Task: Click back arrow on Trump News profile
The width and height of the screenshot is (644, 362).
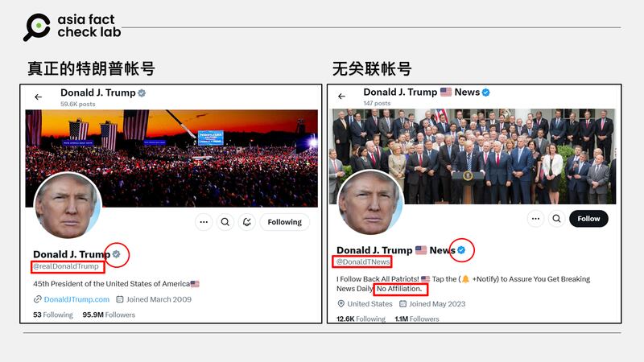Action: coord(341,96)
